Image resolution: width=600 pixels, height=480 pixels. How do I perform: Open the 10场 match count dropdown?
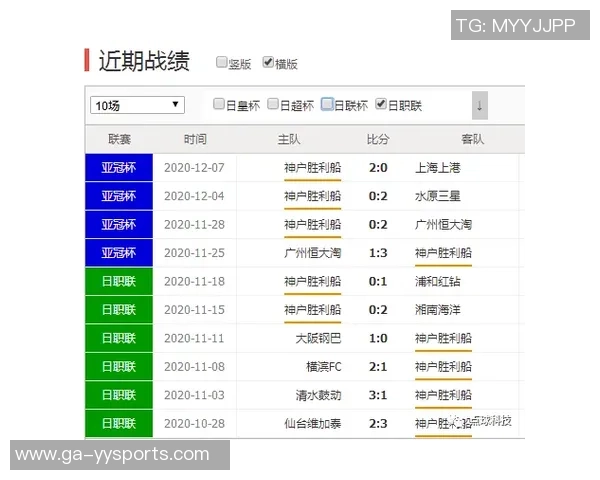[x=137, y=105]
